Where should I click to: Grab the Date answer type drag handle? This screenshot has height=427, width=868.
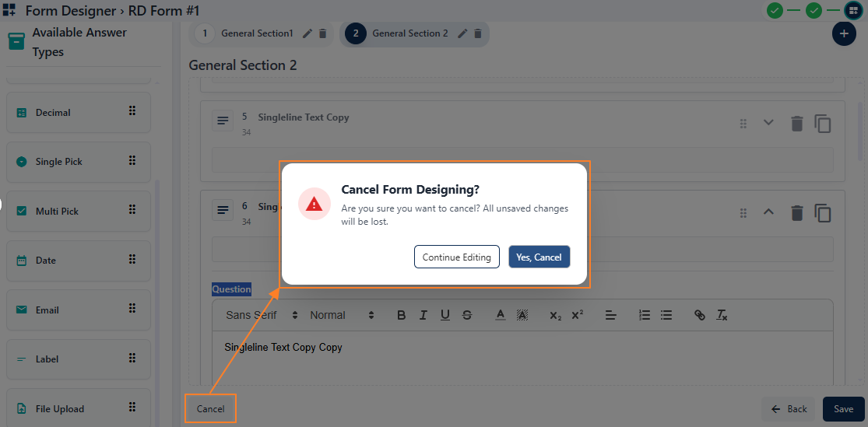tap(132, 259)
